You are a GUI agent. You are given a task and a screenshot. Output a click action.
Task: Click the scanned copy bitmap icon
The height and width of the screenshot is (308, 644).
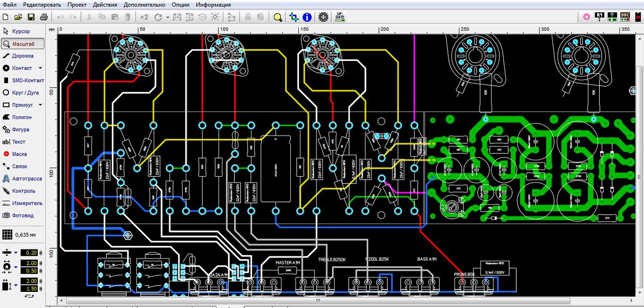(x=324, y=17)
